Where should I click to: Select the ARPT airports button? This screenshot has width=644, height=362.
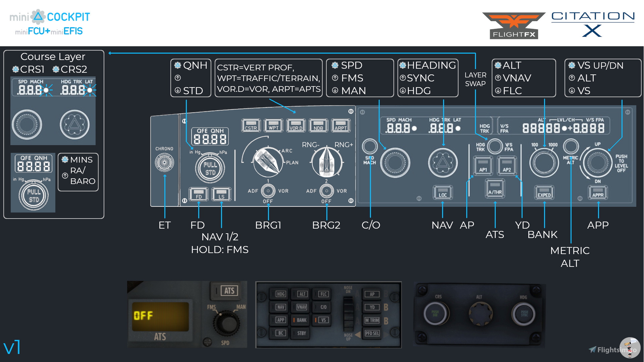[340, 125]
